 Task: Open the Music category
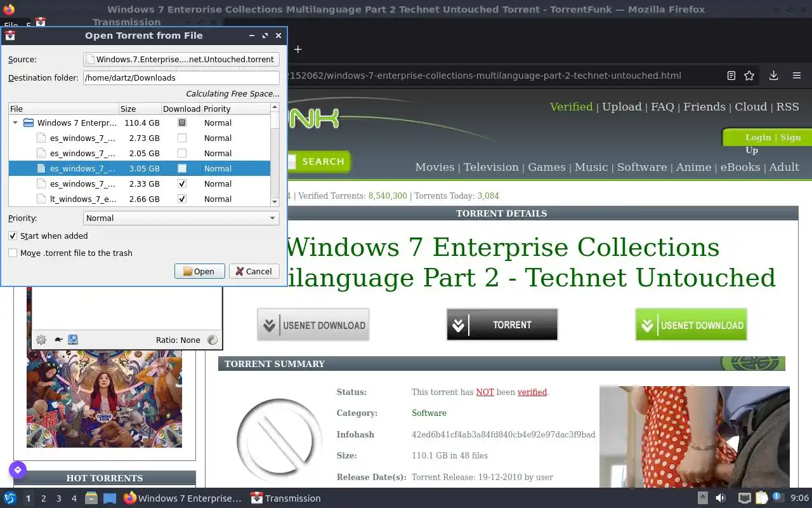591,167
